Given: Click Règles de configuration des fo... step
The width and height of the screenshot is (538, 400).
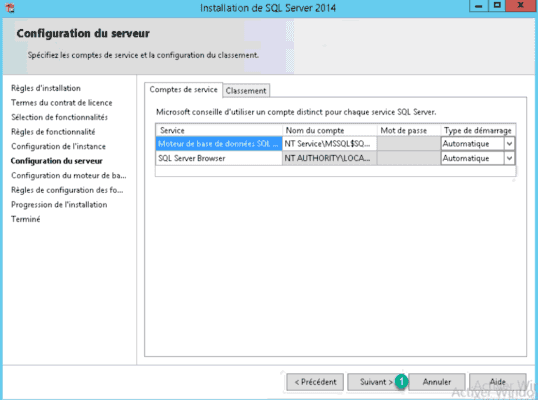Looking at the screenshot, I should 67,190.
